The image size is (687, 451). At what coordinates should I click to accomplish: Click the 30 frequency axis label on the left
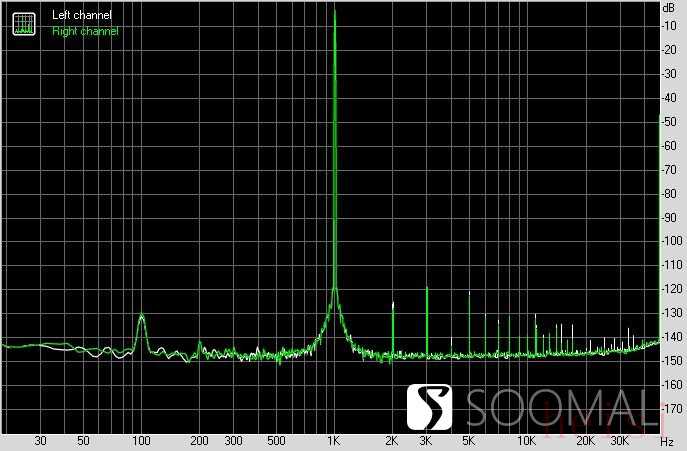41,440
